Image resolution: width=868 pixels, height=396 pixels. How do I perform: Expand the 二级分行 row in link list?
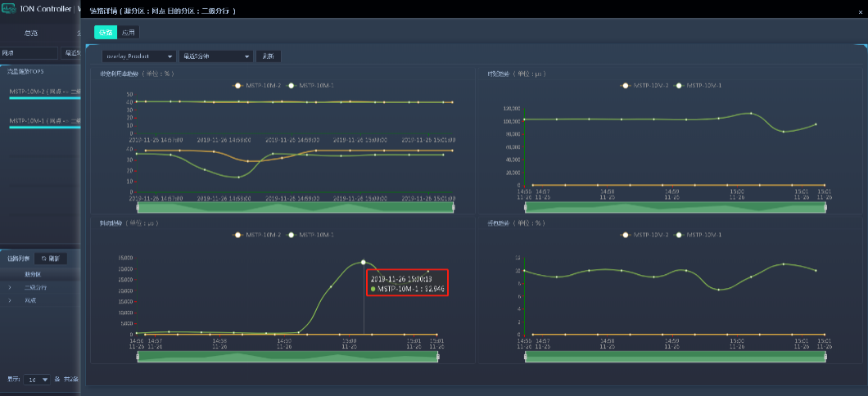click(x=10, y=288)
